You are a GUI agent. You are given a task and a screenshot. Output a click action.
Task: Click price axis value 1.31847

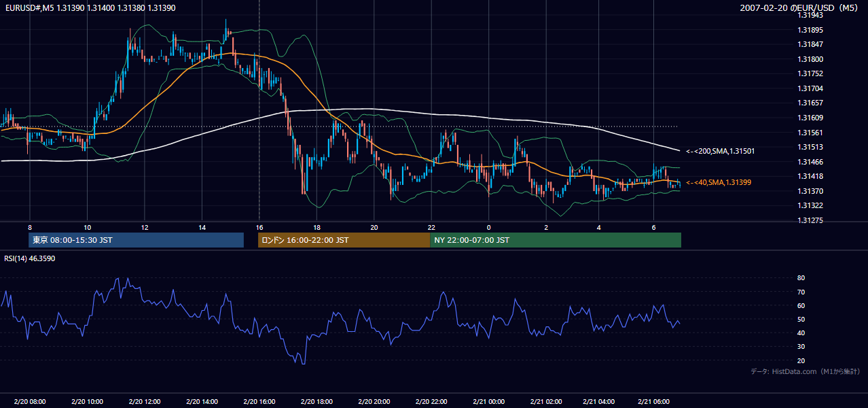coord(810,44)
